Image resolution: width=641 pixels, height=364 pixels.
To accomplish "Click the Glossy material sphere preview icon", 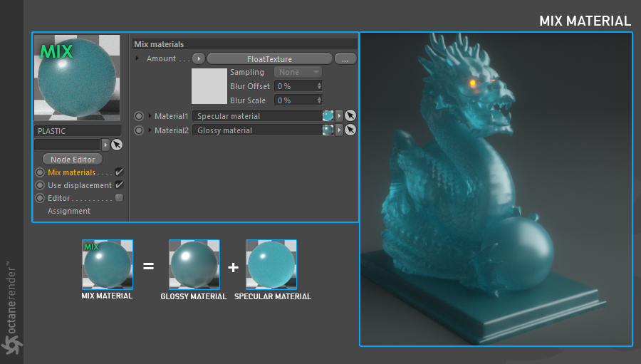I will pyautogui.click(x=328, y=130).
